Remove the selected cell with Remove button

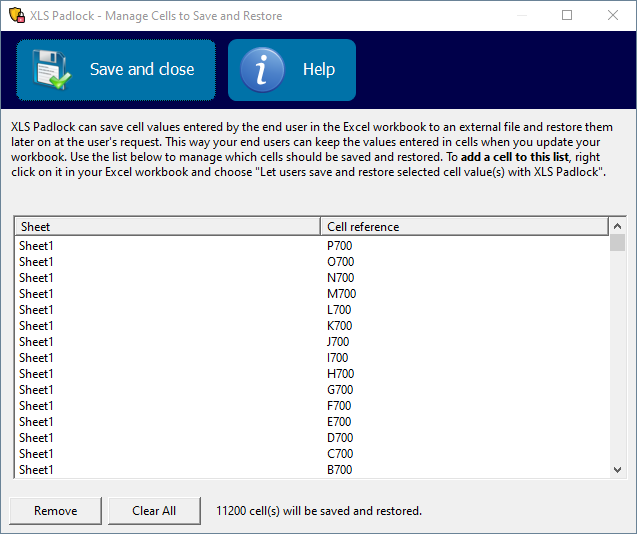56,511
